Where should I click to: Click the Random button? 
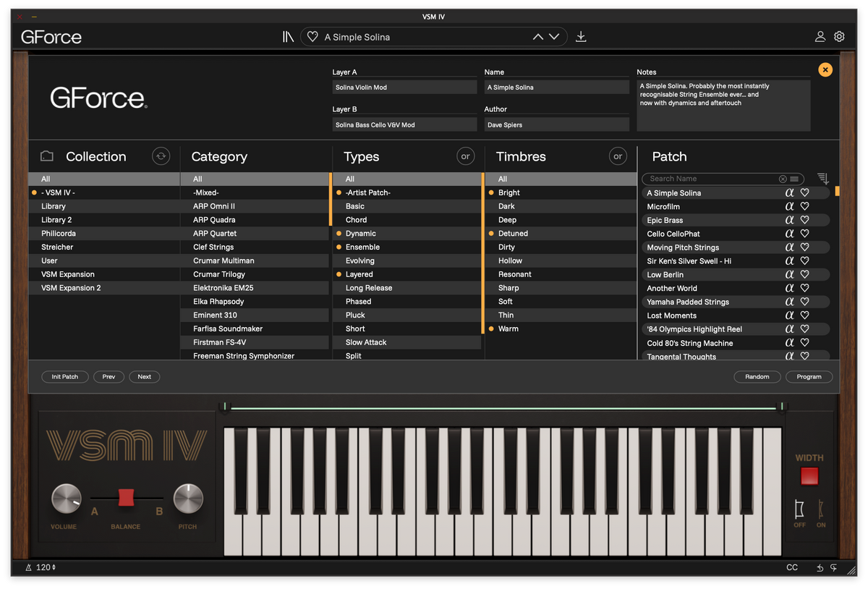click(x=757, y=376)
